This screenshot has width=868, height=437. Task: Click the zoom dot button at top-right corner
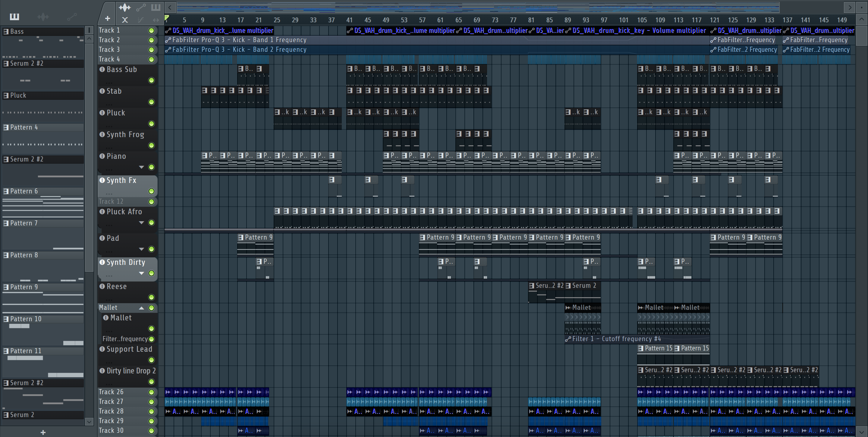coord(861,7)
